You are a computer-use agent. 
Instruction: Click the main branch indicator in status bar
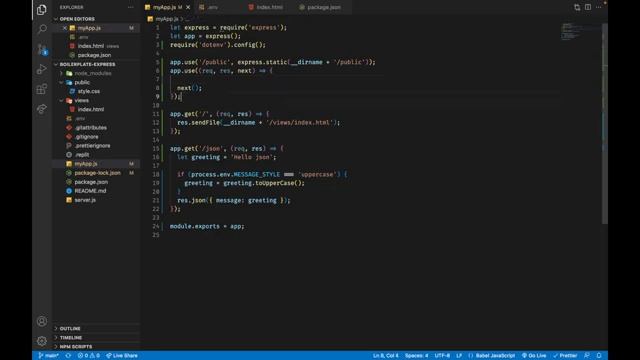point(49,356)
